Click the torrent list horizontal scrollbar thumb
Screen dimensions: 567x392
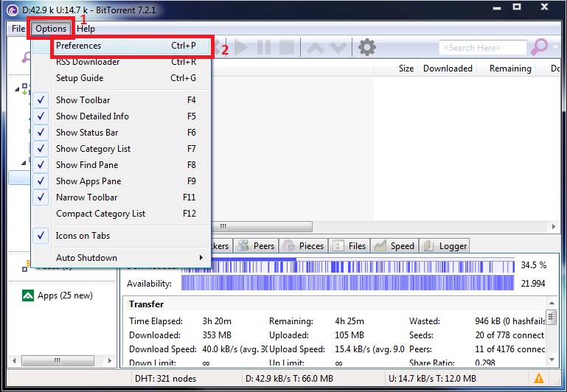[x=261, y=226]
